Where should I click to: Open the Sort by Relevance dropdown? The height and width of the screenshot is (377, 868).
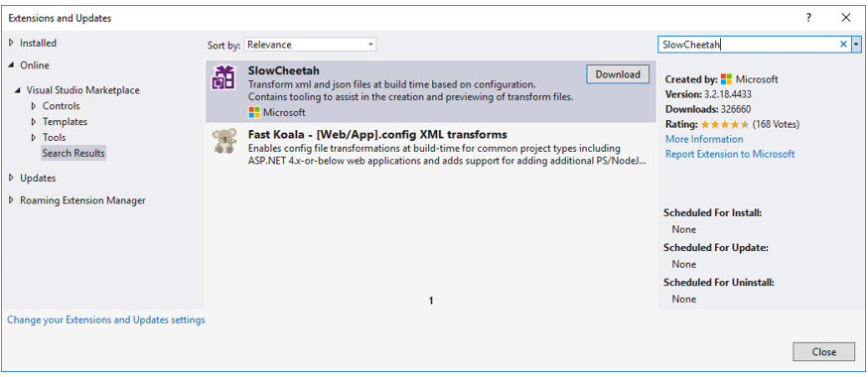(310, 45)
